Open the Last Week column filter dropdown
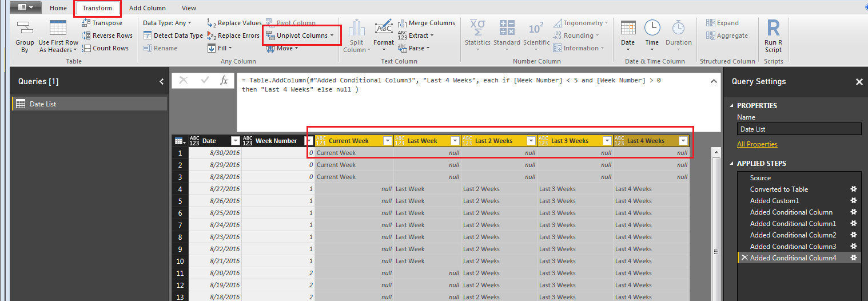This screenshot has height=301, width=868. tap(455, 141)
